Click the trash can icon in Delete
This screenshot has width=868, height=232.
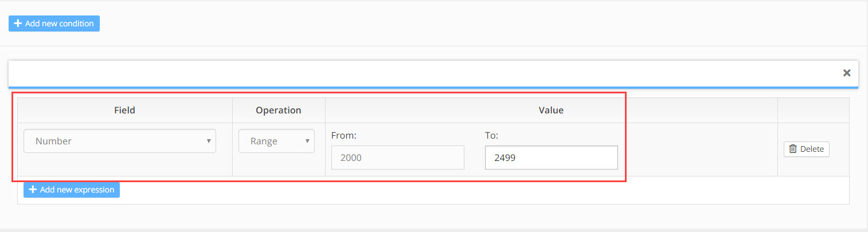(793, 149)
